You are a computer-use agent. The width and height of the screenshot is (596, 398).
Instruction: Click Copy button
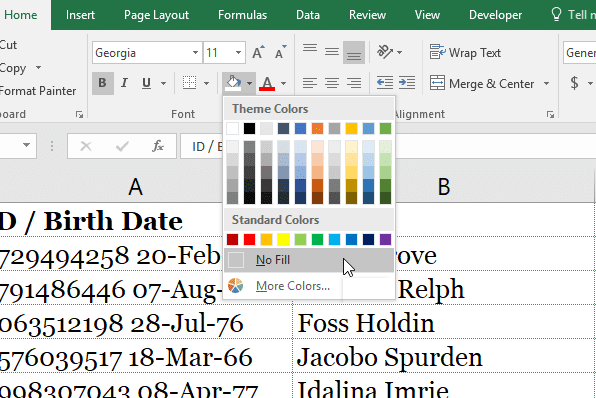13,68
